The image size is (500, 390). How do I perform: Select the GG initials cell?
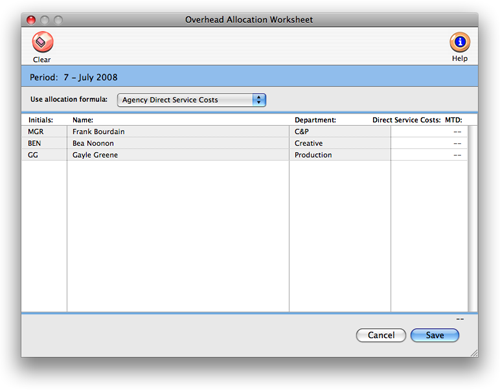point(44,155)
